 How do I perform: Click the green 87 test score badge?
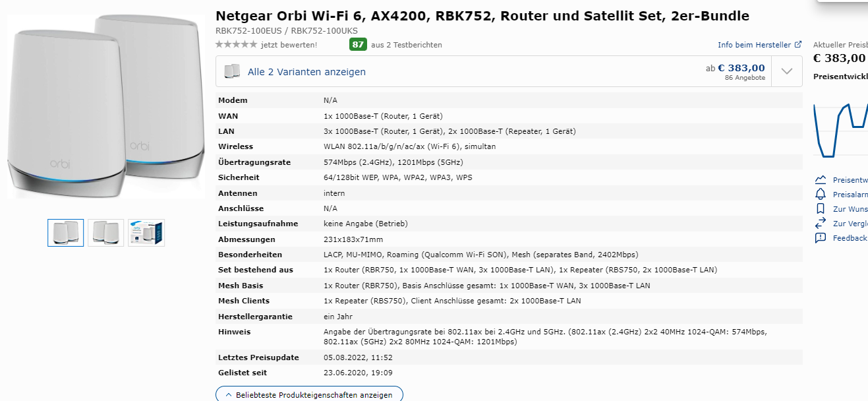click(358, 45)
